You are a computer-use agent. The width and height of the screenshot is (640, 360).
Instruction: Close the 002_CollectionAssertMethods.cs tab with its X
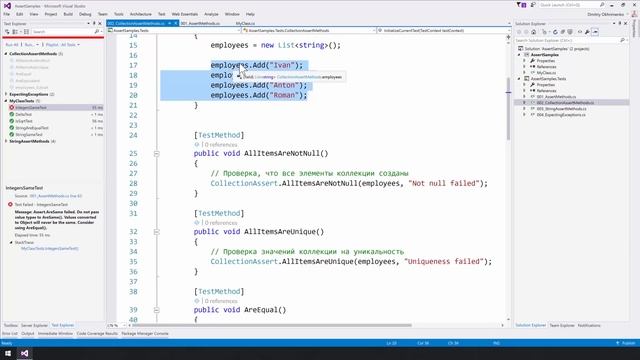[176, 23]
